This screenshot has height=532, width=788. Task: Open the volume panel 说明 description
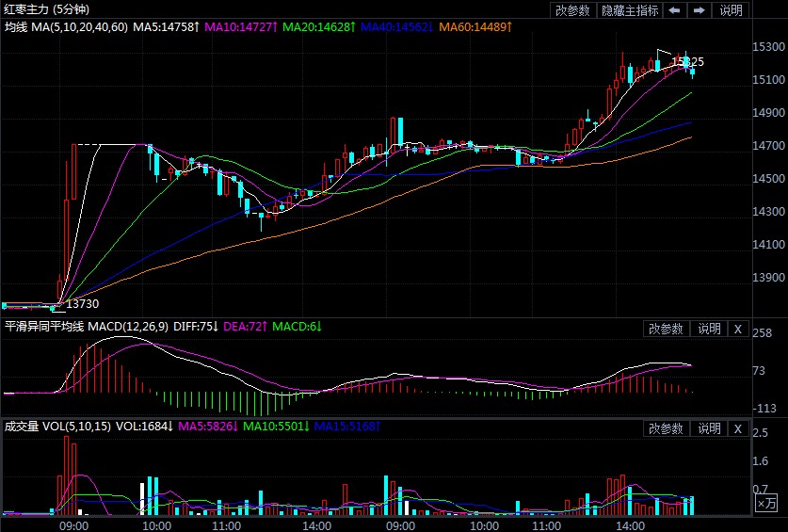[709, 428]
